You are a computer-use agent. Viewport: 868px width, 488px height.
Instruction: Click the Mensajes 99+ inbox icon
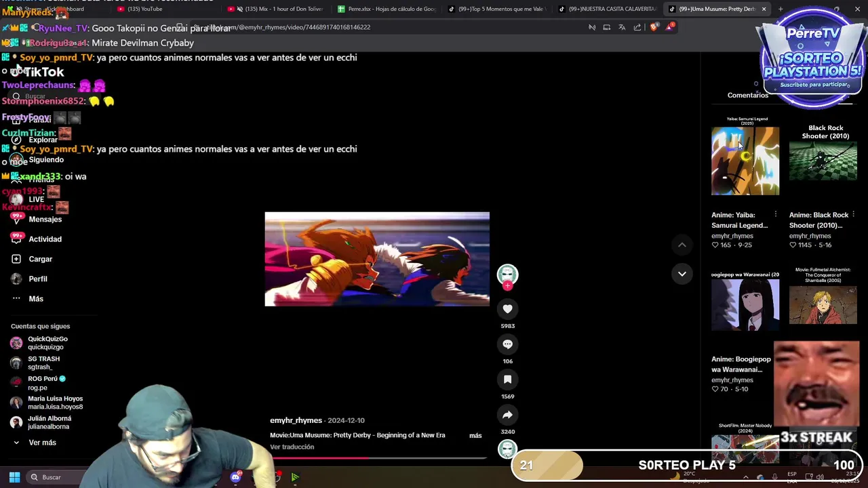16,219
